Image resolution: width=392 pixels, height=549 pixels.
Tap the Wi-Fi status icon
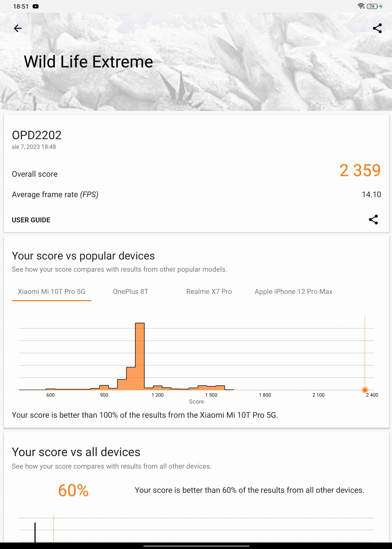361,6
